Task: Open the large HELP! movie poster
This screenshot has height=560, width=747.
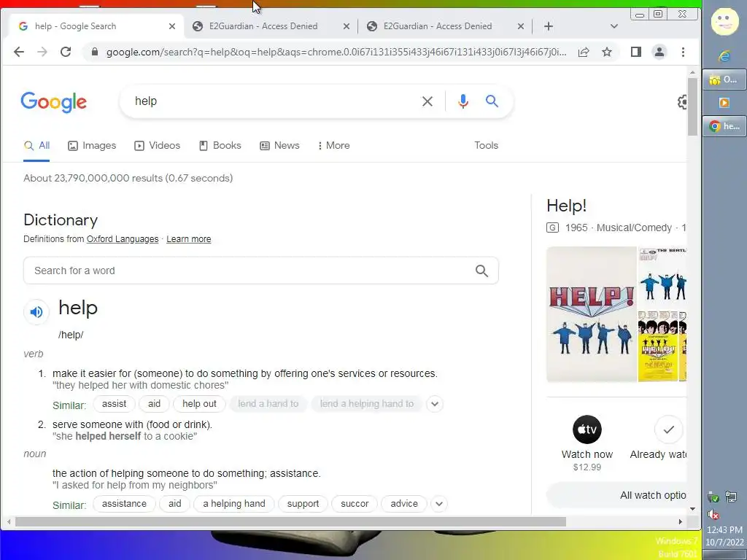Action: click(x=592, y=314)
